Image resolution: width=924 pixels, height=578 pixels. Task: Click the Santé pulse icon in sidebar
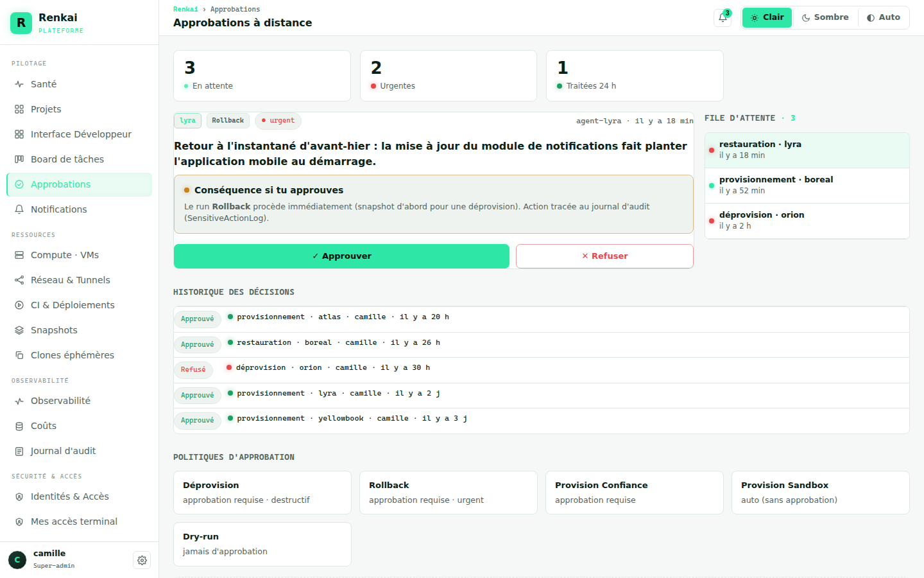coord(19,84)
